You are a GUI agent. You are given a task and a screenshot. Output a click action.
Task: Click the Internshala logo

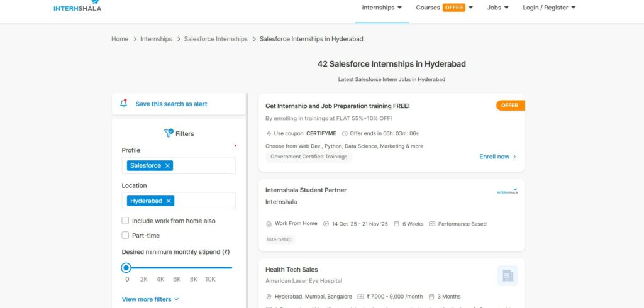[77, 7]
